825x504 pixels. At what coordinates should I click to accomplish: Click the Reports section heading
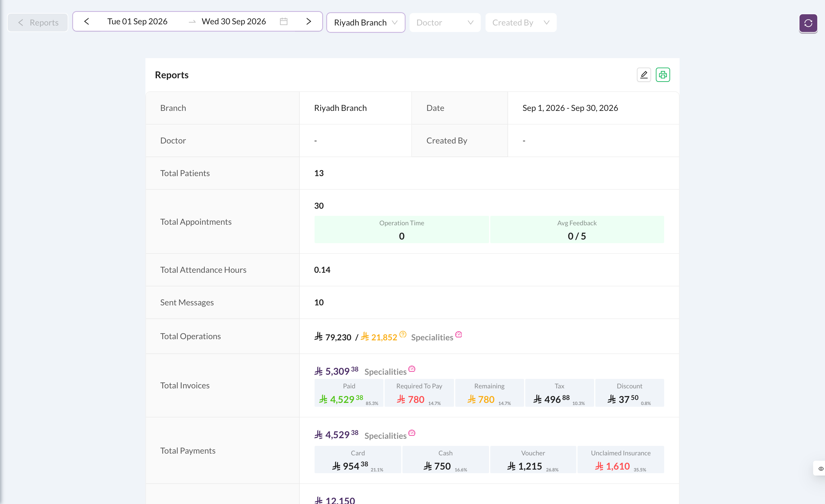point(172,75)
